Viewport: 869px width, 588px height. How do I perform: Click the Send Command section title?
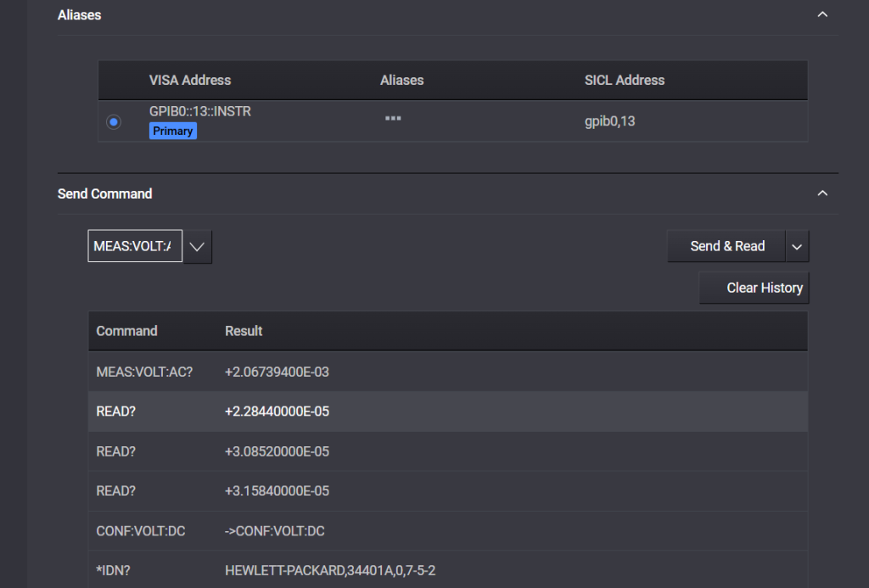[104, 194]
